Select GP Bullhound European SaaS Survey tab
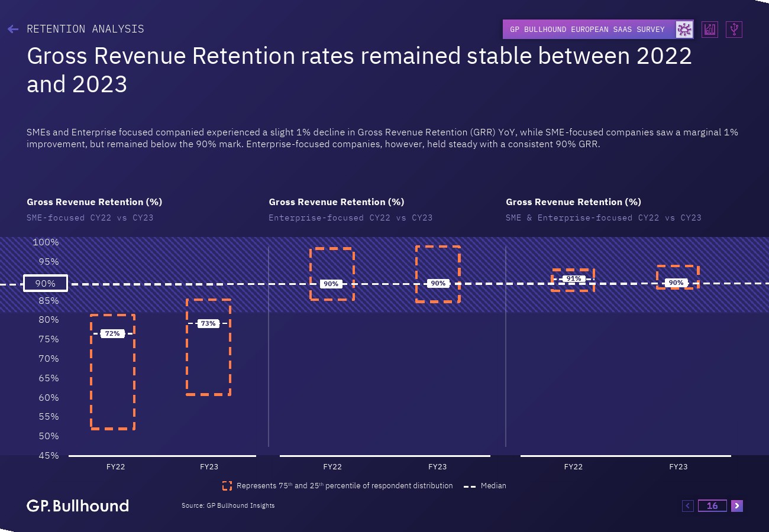The height and width of the screenshot is (532, 769). point(587,30)
